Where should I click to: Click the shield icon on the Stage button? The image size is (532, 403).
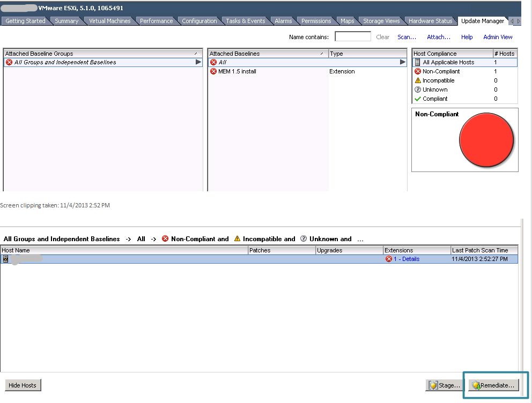coord(433,385)
